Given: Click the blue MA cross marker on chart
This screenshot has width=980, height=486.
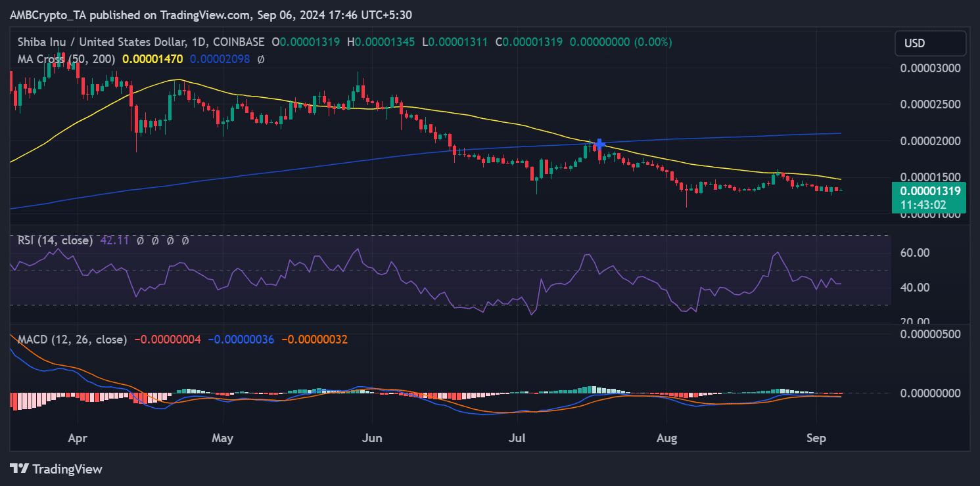Looking at the screenshot, I should pos(599,143).
